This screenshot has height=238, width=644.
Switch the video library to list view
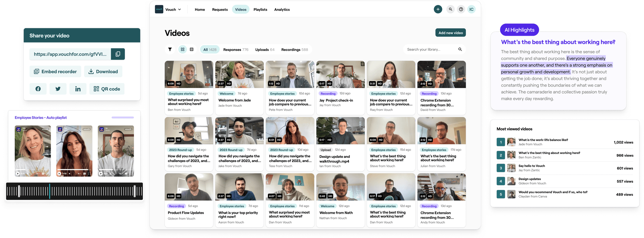[191, 49]
